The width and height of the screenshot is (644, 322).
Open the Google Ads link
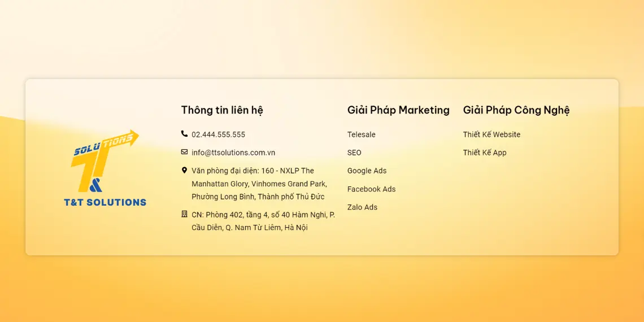click(x=367, y=171)
